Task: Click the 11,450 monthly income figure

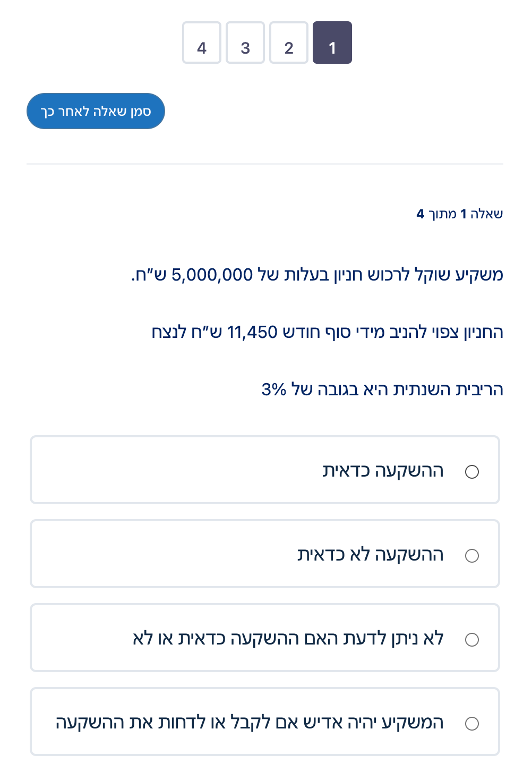Action: (x=252, y=333)
